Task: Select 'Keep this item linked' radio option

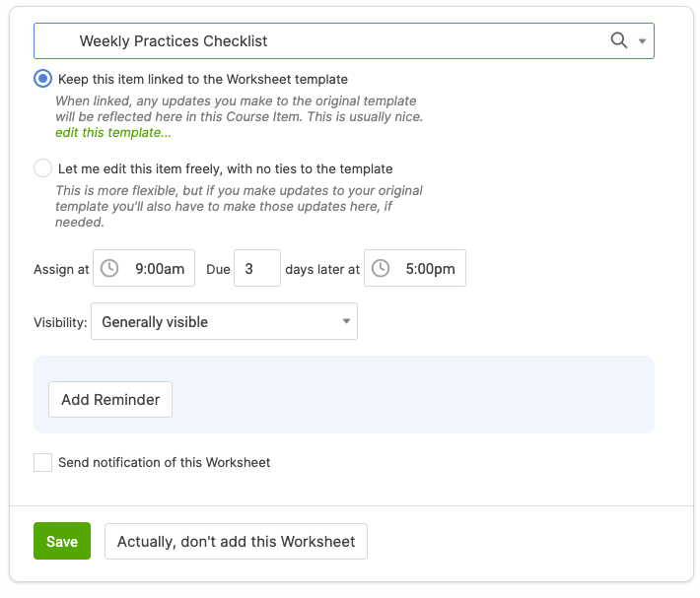Action: pyautogui.click(x=43, y=79)
